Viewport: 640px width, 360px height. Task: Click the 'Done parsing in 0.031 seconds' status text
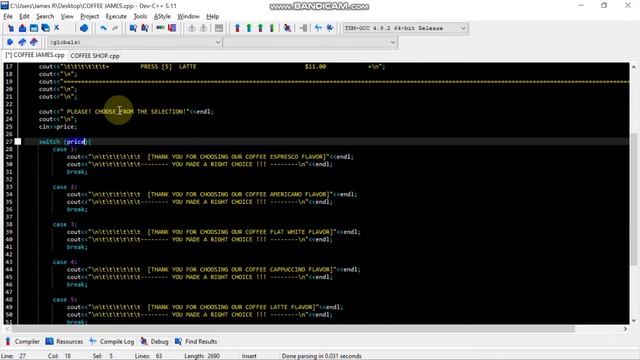tap(321, 356)
